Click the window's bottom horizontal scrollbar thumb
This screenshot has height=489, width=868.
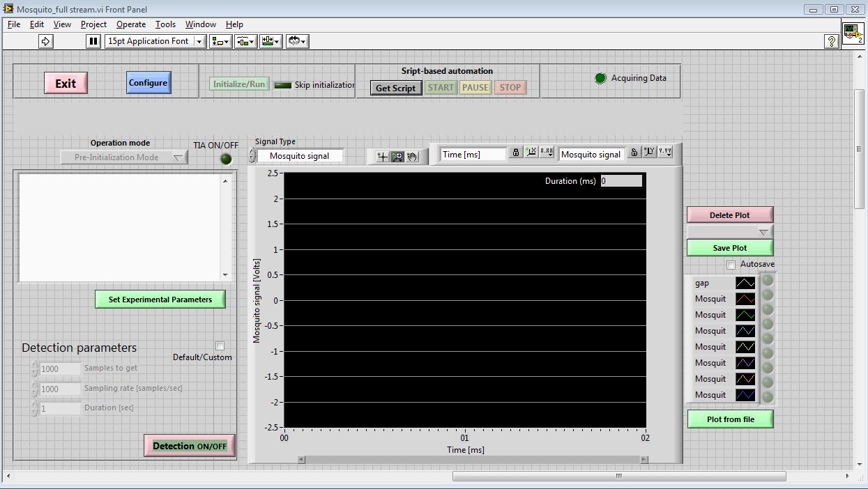point(619,476)
